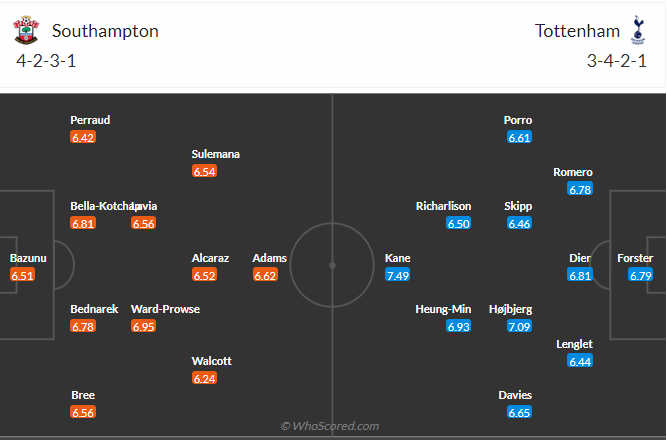Select player Højbjerg on the pitch
667x440 pixels.
point(510,310)
